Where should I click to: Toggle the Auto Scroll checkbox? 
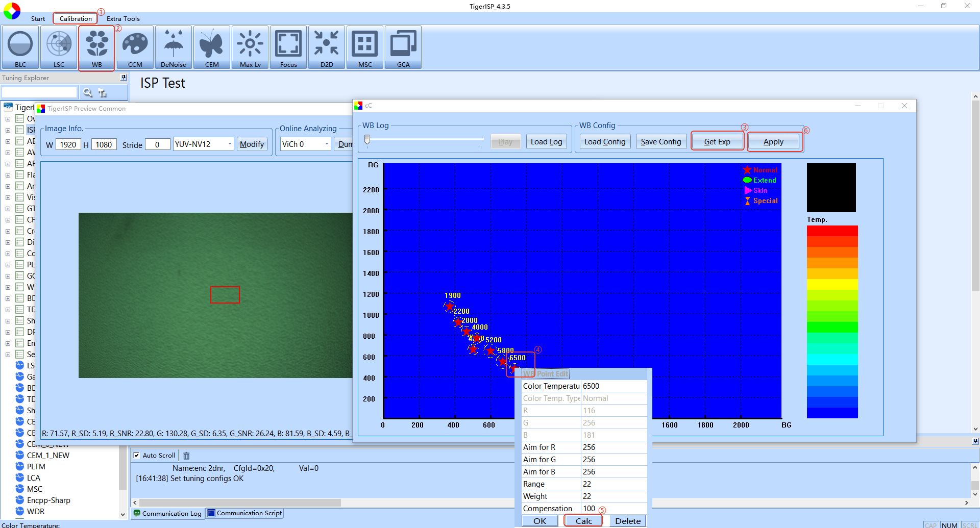click(136, 455)
